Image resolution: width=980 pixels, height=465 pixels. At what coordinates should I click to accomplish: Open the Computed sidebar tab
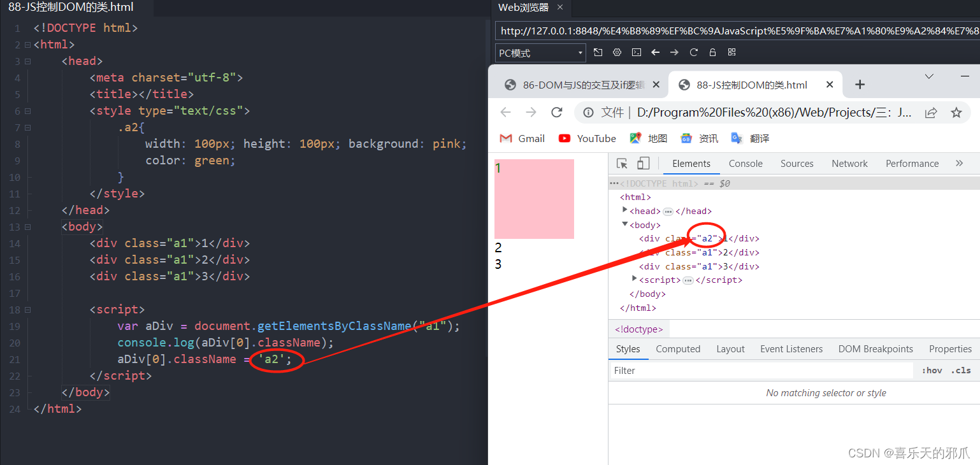678,349
